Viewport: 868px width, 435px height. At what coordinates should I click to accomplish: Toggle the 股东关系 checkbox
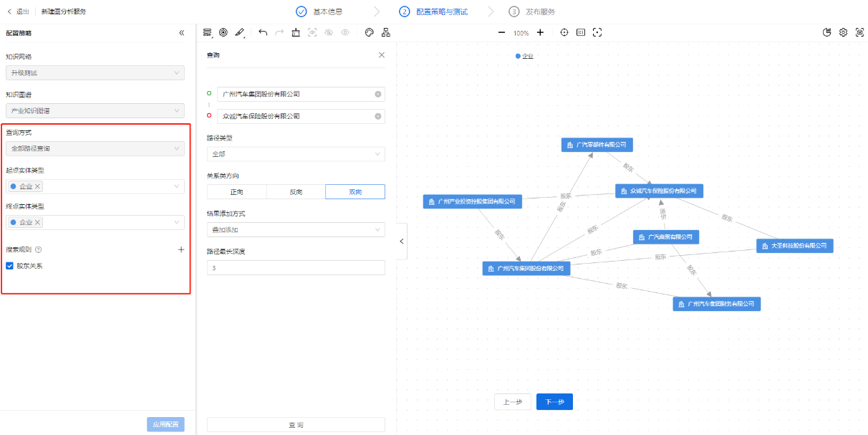coord(9,266)
